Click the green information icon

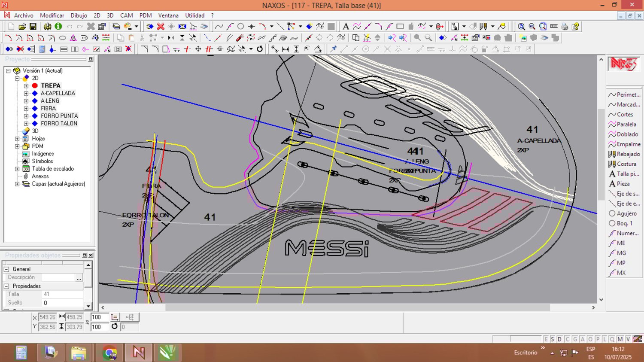(58, 27)
